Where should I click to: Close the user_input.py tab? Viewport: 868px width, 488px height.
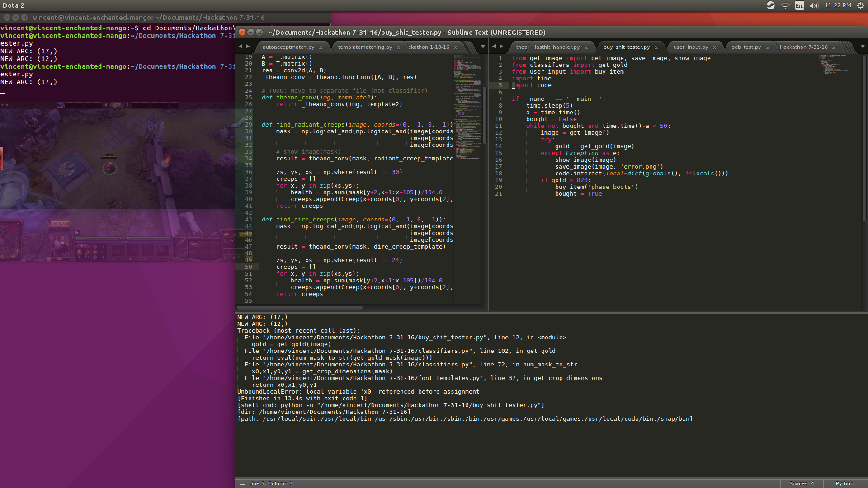(x=714, y=47)
